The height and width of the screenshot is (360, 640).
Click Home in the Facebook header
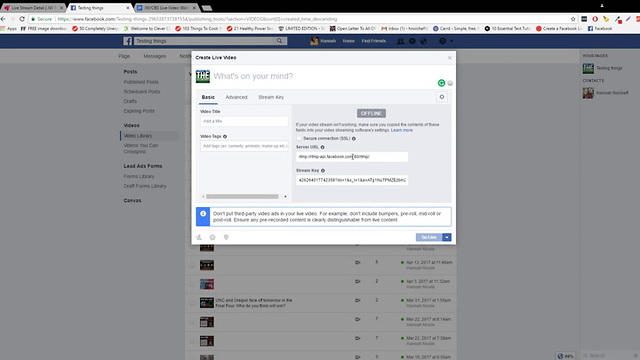coord(349,41)
